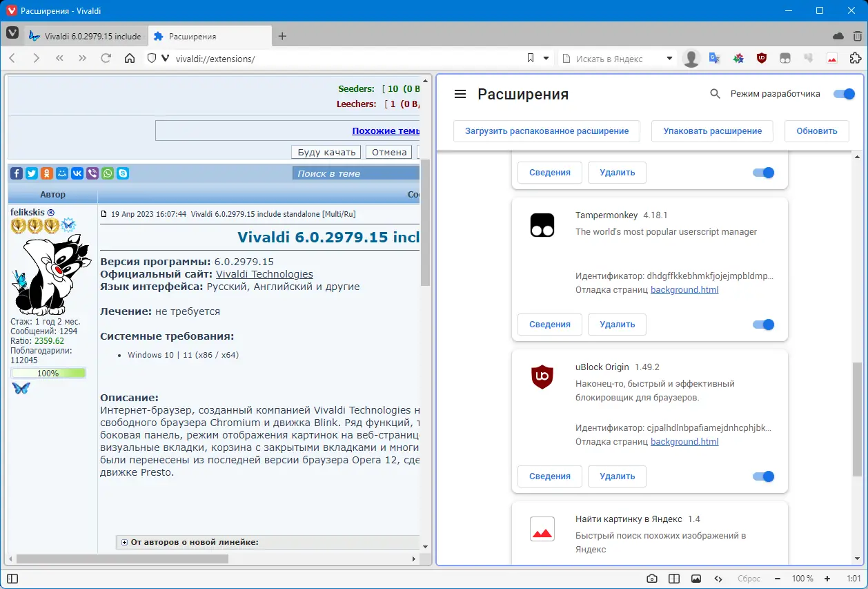The image size is (868, 589).
Task: Toggle the topmost partially visible extension switch
Action: pos(764,173)
